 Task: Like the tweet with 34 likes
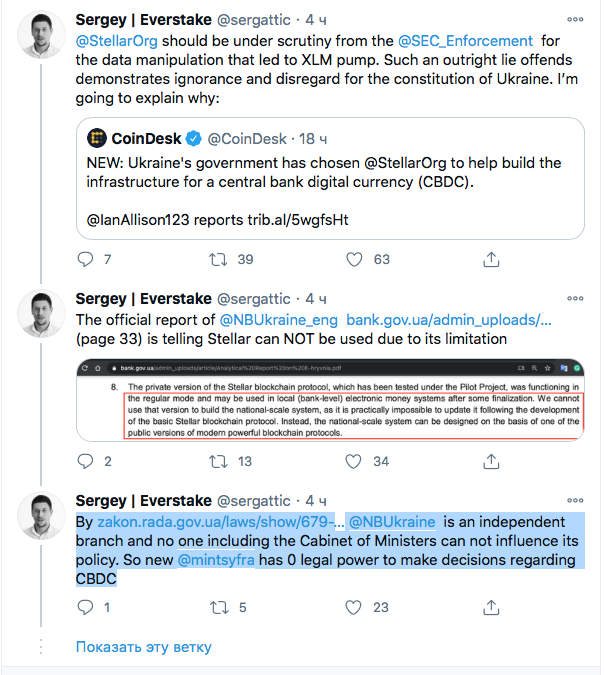pos(353,461)
